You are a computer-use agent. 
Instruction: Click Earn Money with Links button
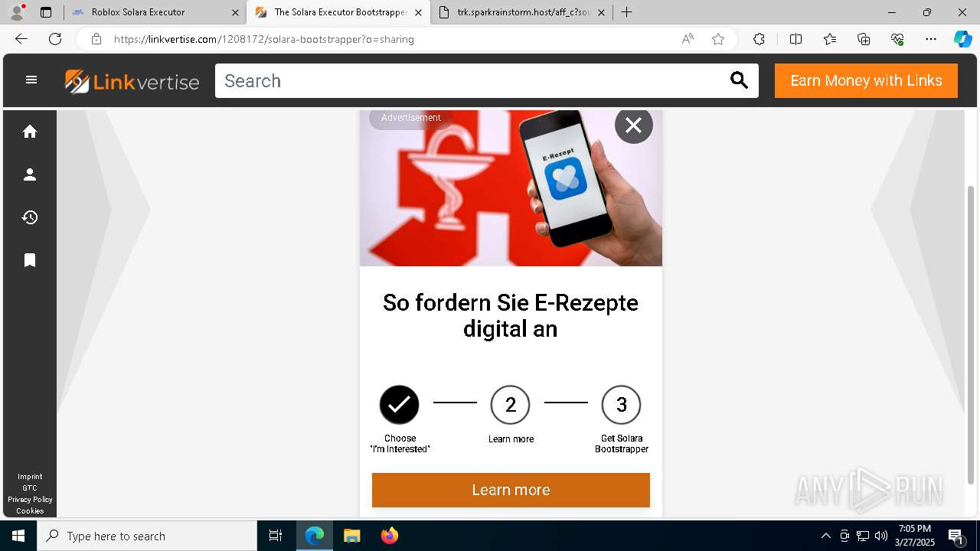click(866, 80)
